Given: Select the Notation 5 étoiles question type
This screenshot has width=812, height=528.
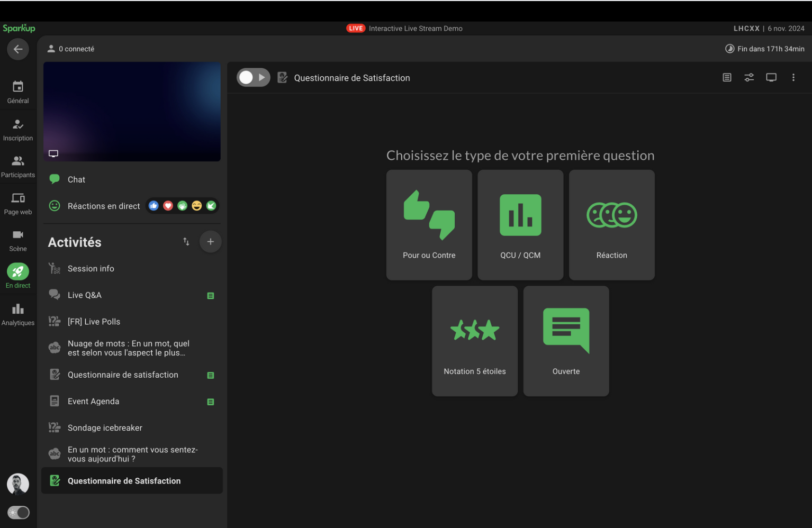Looking at the screenshot, I should 475,341.
